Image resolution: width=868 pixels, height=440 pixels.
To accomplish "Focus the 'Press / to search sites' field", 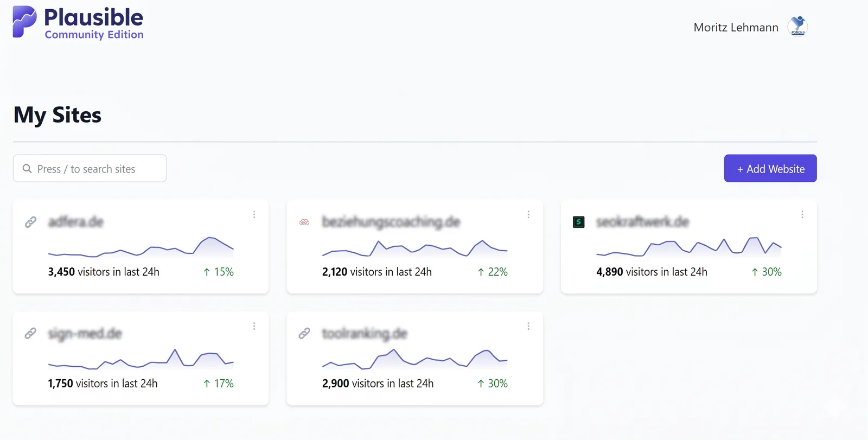I will pos(90,169).
